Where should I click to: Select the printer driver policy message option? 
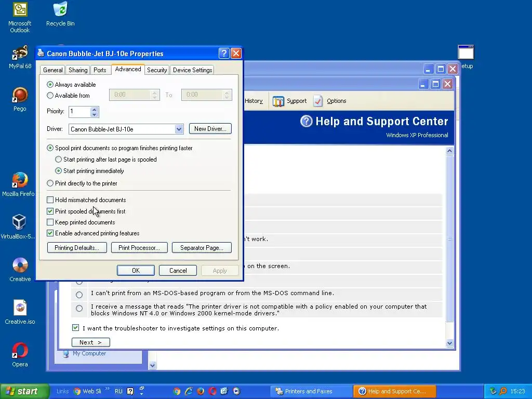click(79, 308)
